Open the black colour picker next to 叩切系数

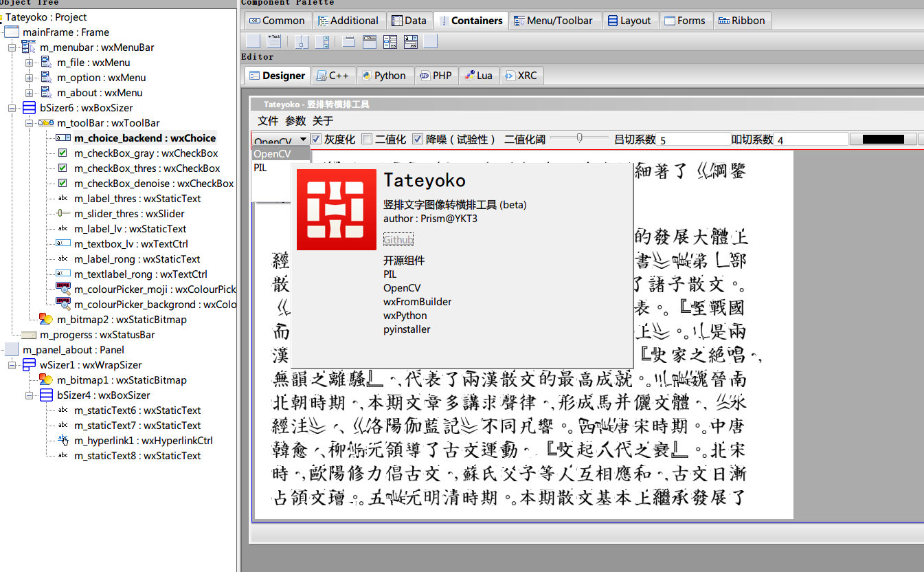pos(883,138)
